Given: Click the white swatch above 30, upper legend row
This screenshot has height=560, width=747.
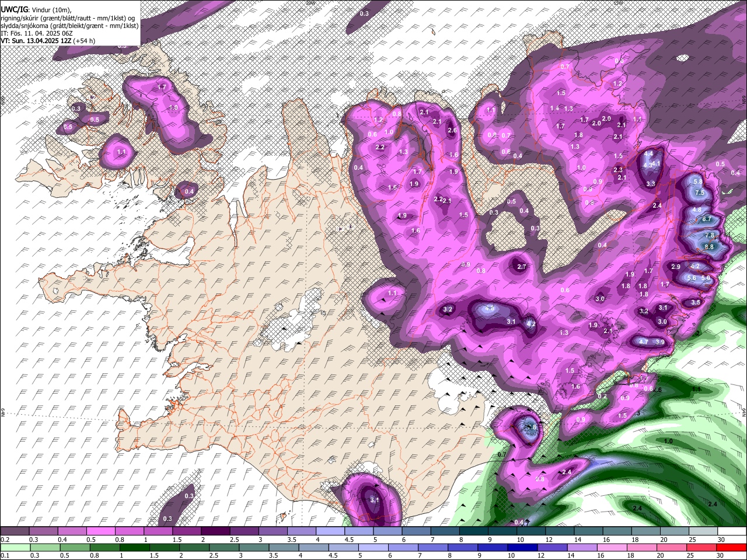Looking at the screenshot, I should [733, 531].
